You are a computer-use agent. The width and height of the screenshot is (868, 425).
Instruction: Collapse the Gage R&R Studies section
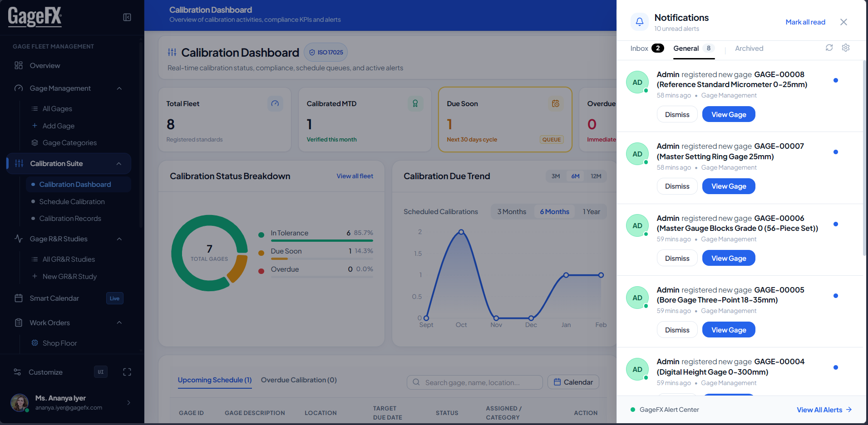[x=119, y=239]
